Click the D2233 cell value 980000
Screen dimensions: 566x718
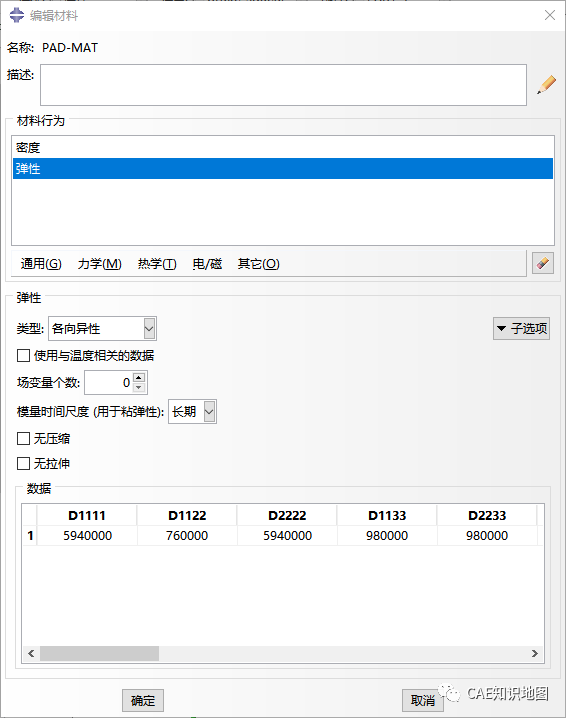click(x=487, y=536)
